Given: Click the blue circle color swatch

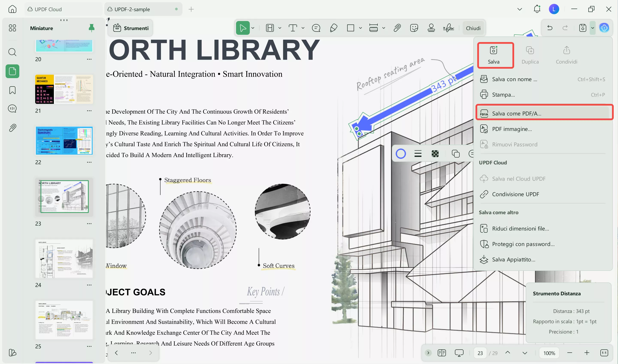Looking at the screenshot, I should 401,154.
